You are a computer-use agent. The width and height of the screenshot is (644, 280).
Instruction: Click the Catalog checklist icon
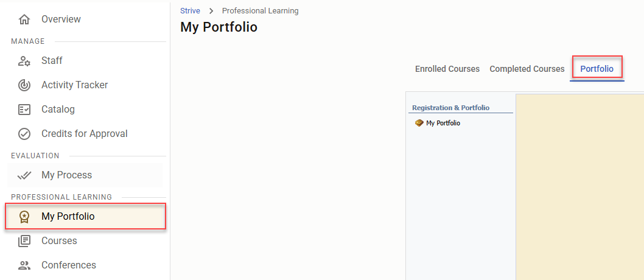pos(24,110)
